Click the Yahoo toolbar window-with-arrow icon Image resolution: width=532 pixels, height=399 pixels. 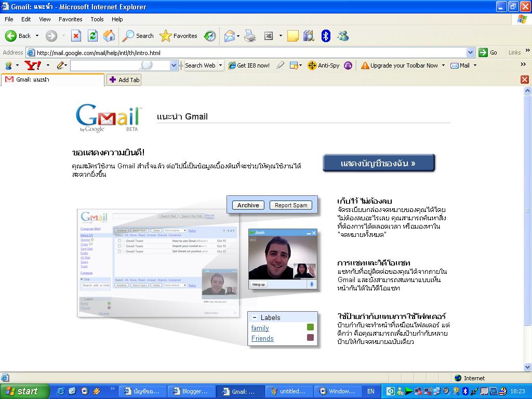click(x=294, y=65)
